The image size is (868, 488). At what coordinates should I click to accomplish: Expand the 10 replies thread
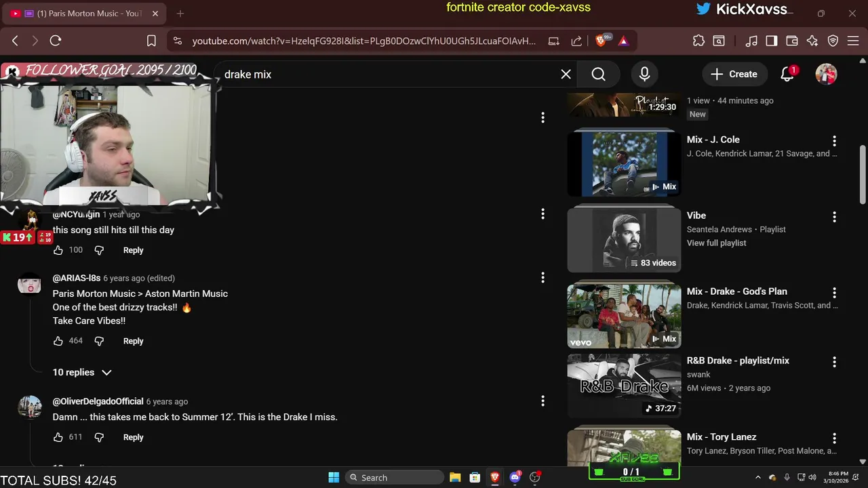click(x=81, y=372)
